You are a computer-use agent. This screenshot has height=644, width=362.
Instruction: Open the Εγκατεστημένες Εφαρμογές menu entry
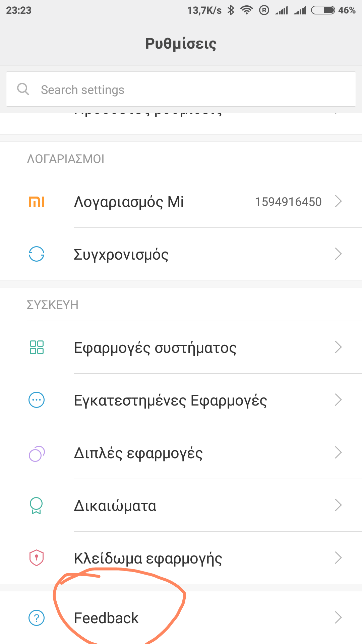coord(170,400)
